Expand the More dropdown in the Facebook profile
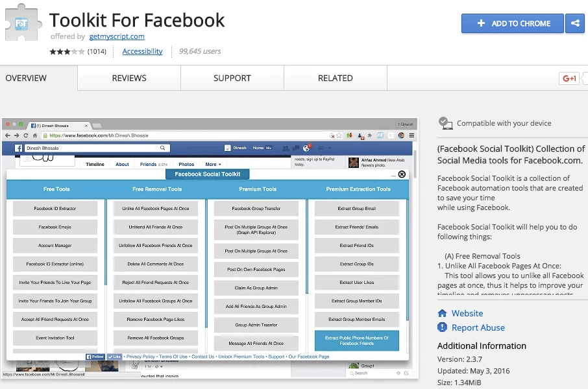This screenshot has height=389, width=588. pyautogui.click(x=213, y=165)
